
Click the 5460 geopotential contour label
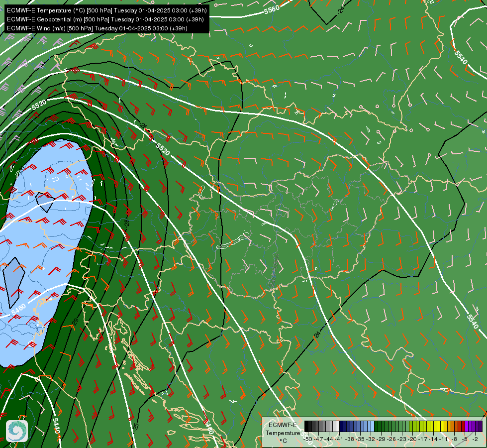pos(18,310)
